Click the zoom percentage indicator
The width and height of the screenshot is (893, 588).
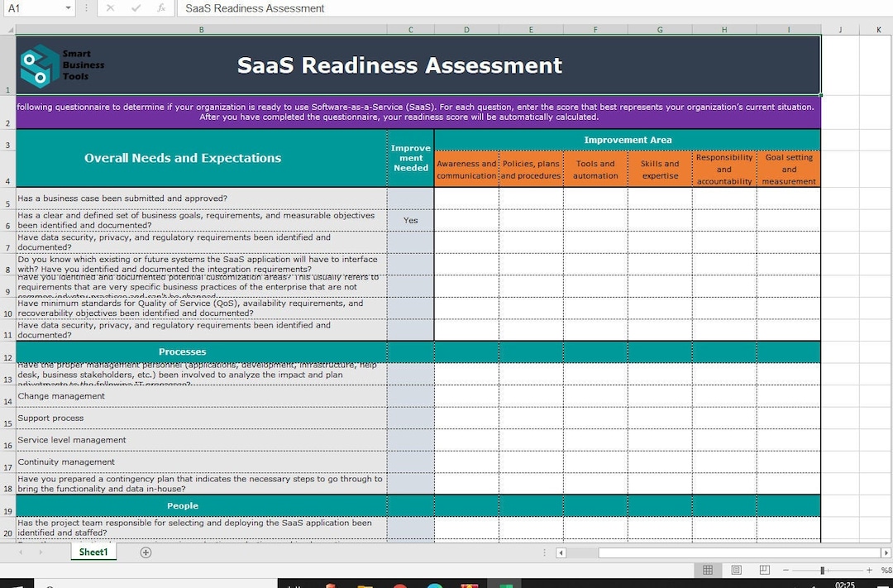pyautogui.click(x=886, y=570)
